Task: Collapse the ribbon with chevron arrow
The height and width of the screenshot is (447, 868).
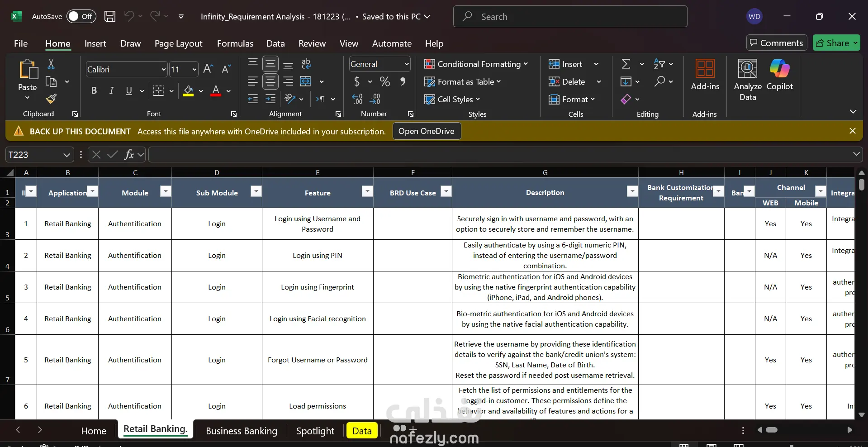Action: coord(853,111)
